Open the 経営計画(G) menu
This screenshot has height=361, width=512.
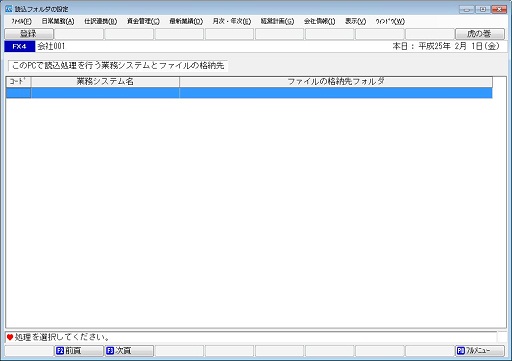pyautogui.click(x=277, y=21)
